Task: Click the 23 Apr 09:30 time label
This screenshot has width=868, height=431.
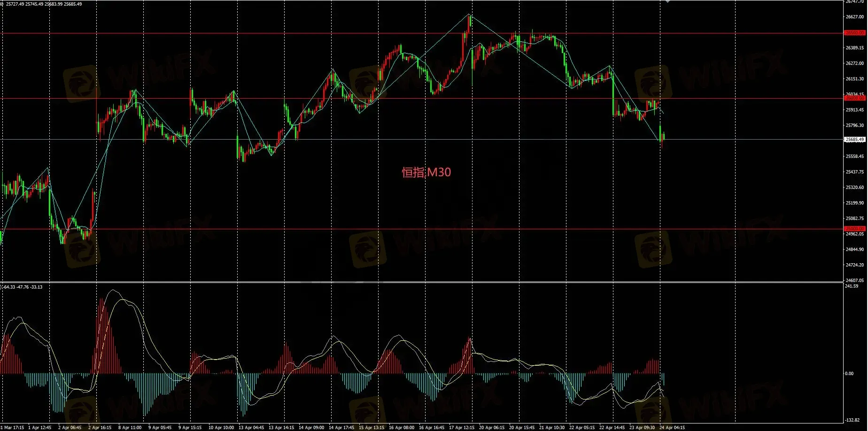Action: (x=642, y=428)
